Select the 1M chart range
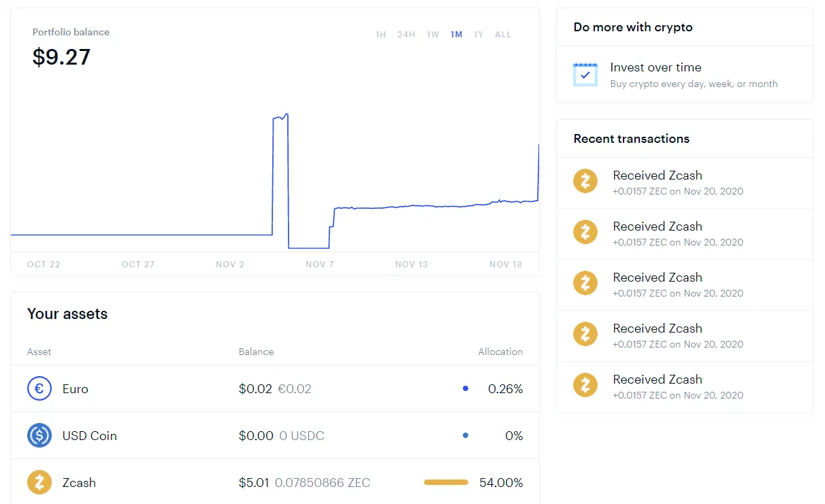The image size is (825, 504). click(456, 35)
